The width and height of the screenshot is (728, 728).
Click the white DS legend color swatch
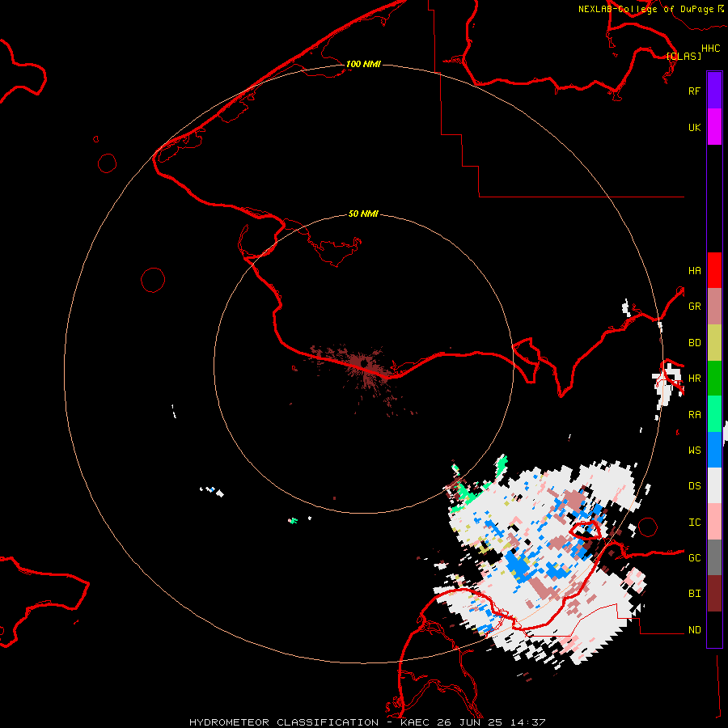point(714,485)
